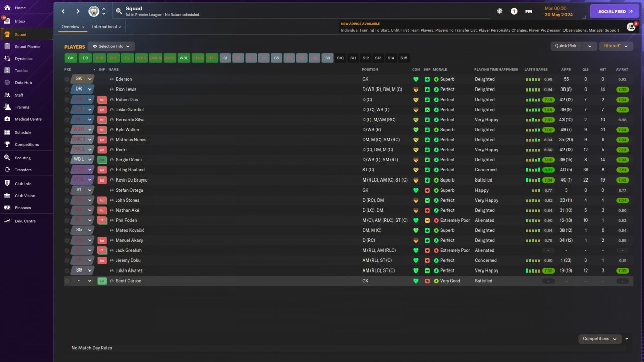Click the Squad Planner sidebar icon
This screenshot has width=644, height=362.
7,47
